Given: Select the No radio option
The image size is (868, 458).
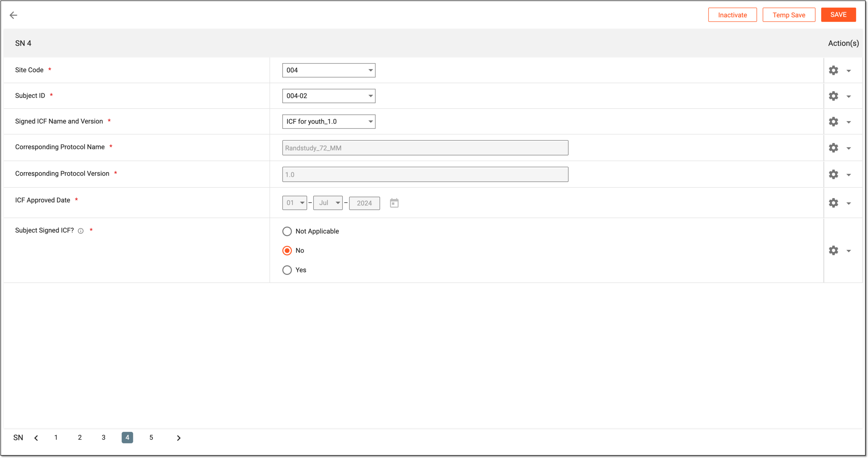Looking at the screenshot, I should (x=287, y=251).
